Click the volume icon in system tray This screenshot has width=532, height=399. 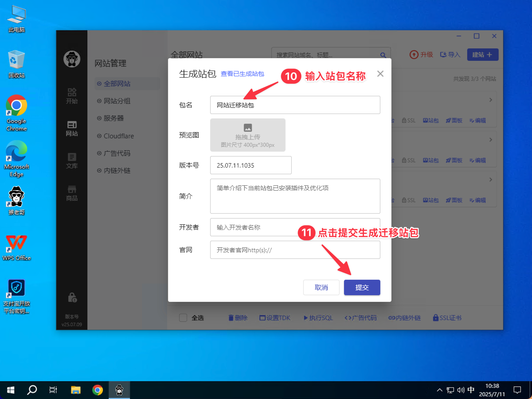[x=461, y=390]
